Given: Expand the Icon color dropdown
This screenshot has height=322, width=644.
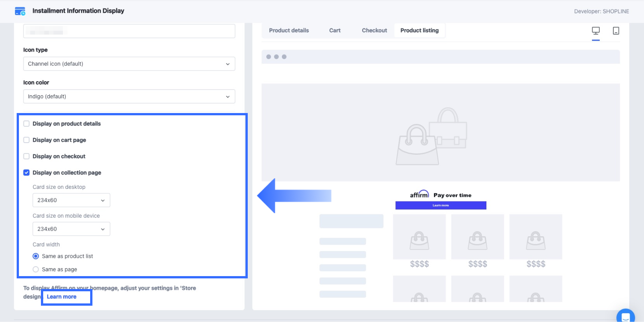Looking at the screenshot, I should pyautogui.click(x=129, y=96).
